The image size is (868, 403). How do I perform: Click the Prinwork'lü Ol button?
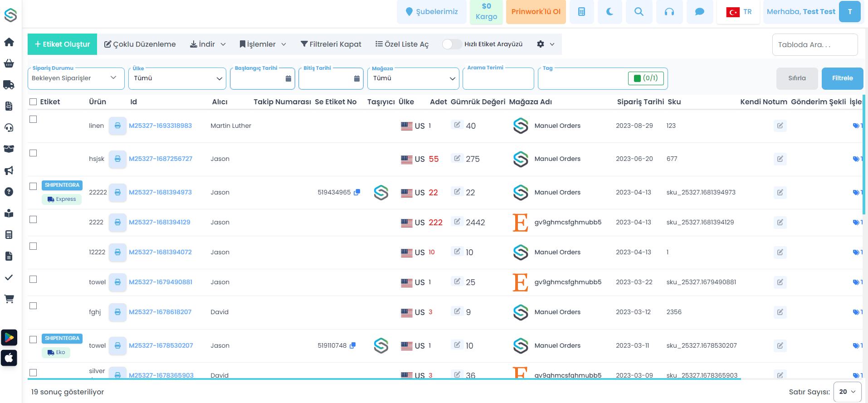point(536,12)
